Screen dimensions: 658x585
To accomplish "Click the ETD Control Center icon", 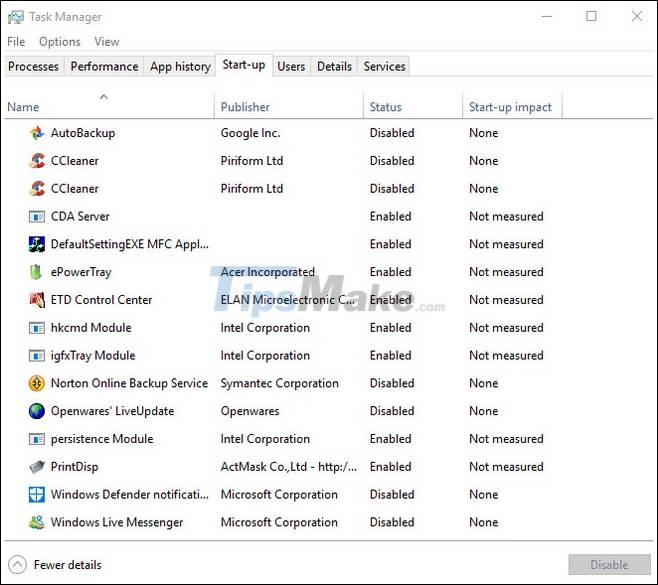I will pos(37,300).
